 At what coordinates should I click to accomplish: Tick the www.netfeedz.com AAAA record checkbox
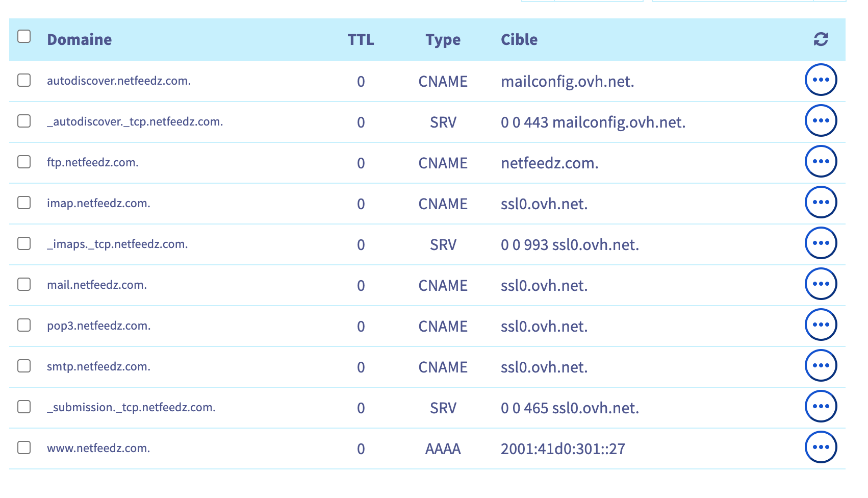tap(24, 447)
